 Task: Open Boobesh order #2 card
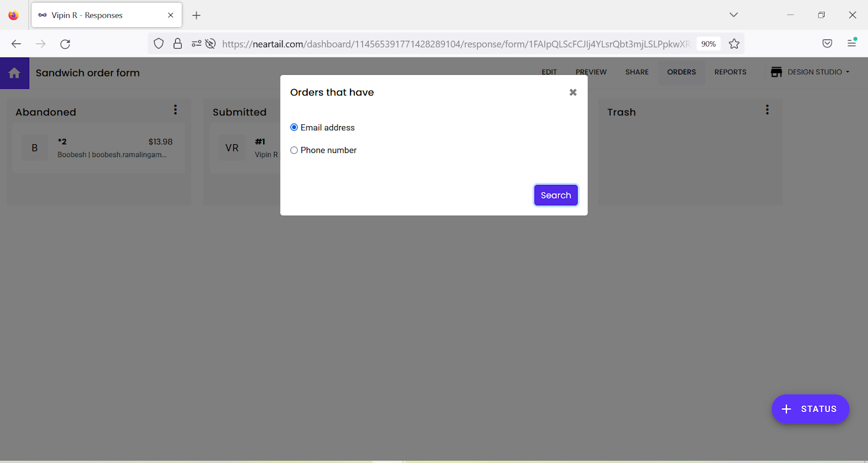pyautogui.click(x=98, y=148)
